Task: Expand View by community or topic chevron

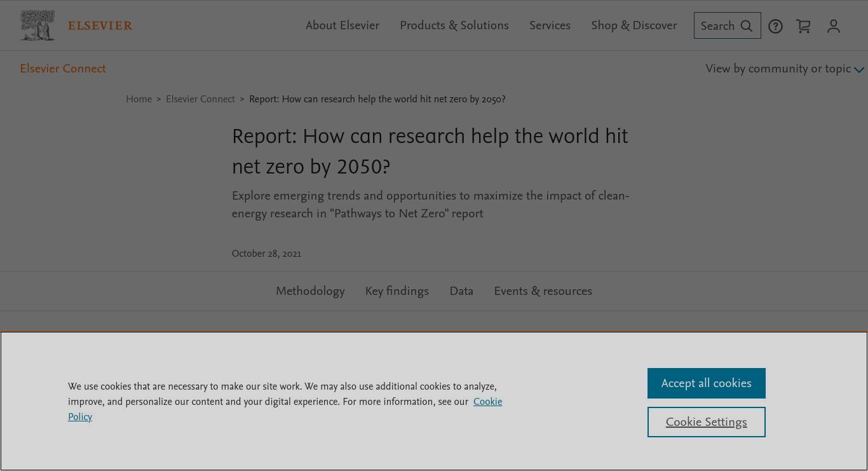Action: click(x=859, y=70)
